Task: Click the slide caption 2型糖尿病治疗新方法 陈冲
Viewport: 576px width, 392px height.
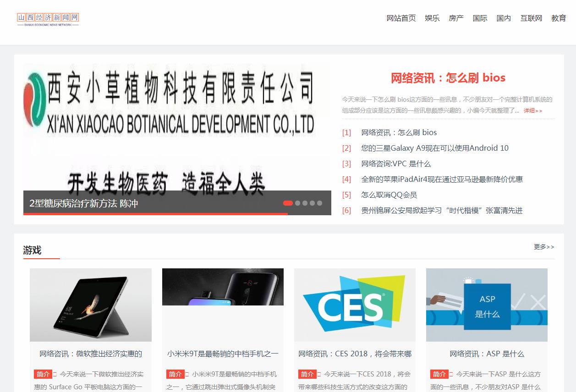Action: click(83, 203)
